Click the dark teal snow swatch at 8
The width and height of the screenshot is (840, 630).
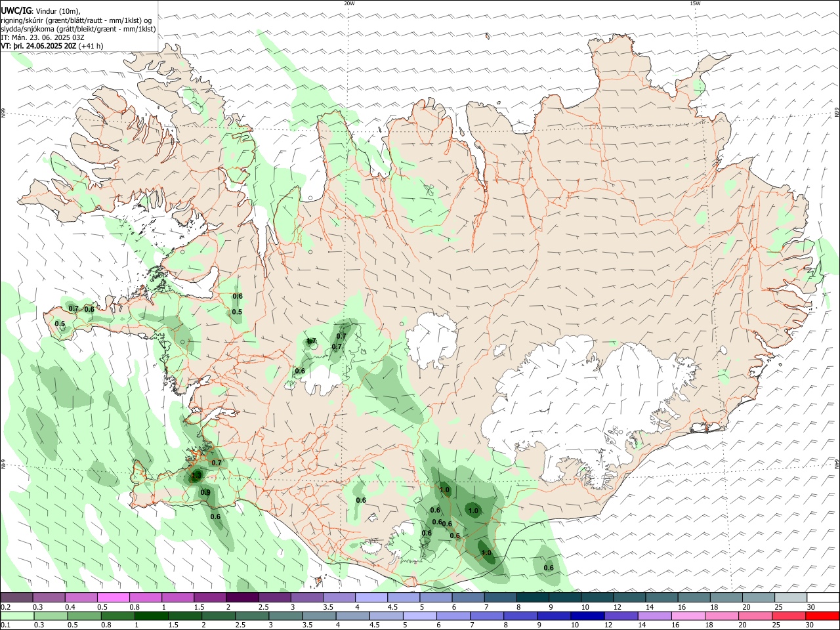pos(532,598)
